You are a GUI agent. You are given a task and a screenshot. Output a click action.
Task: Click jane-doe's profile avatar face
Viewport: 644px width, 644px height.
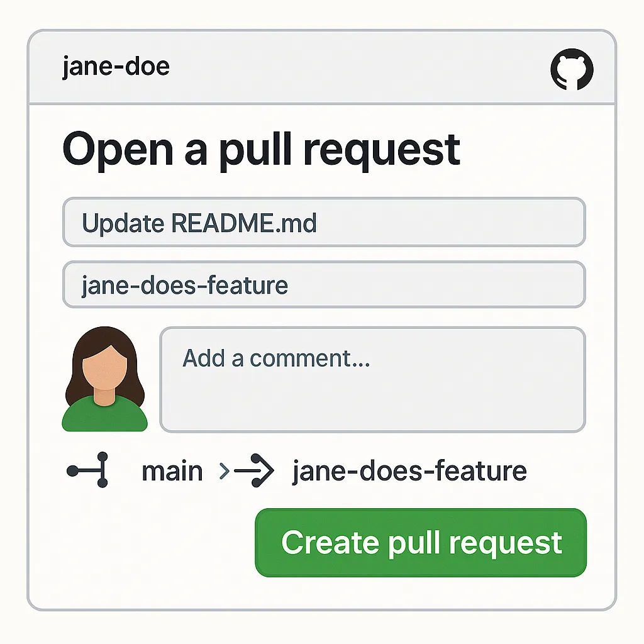[103, 366]
